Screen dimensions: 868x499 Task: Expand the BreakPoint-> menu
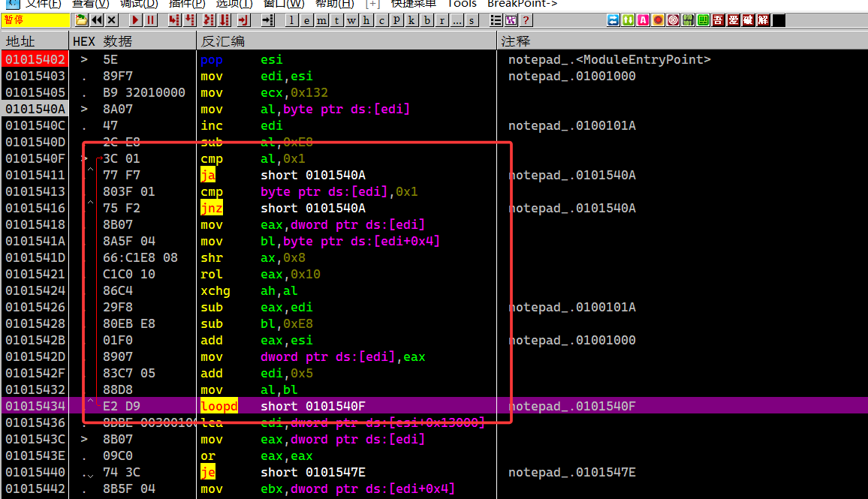pos(523,4)
